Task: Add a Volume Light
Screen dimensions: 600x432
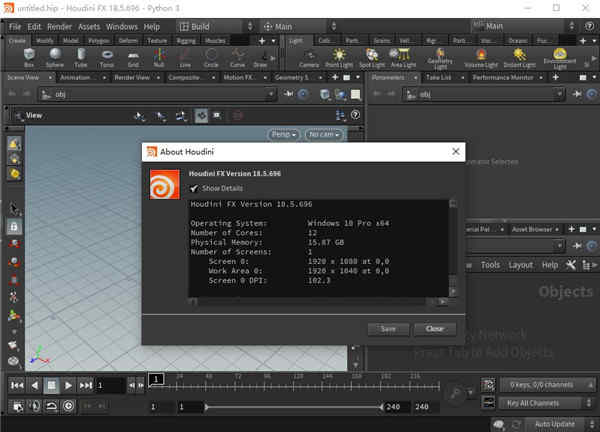Action: (481, 58)
